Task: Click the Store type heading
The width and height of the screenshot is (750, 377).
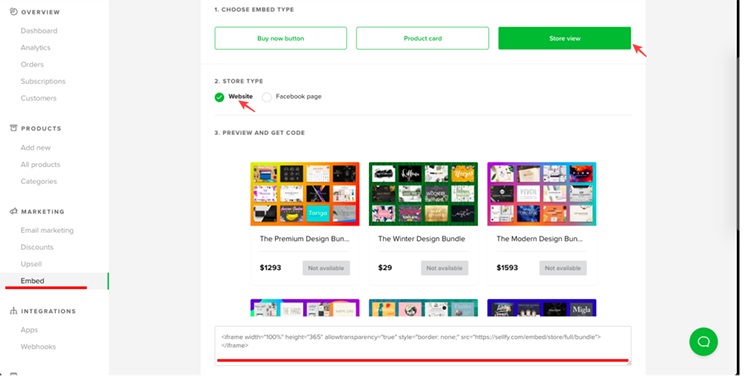Action: [x=239, y=81]
